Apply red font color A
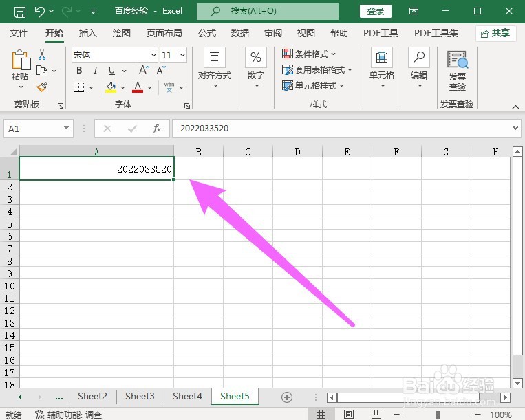The width and height of the screenshot is (525, 420). click(x=138, y=87)
